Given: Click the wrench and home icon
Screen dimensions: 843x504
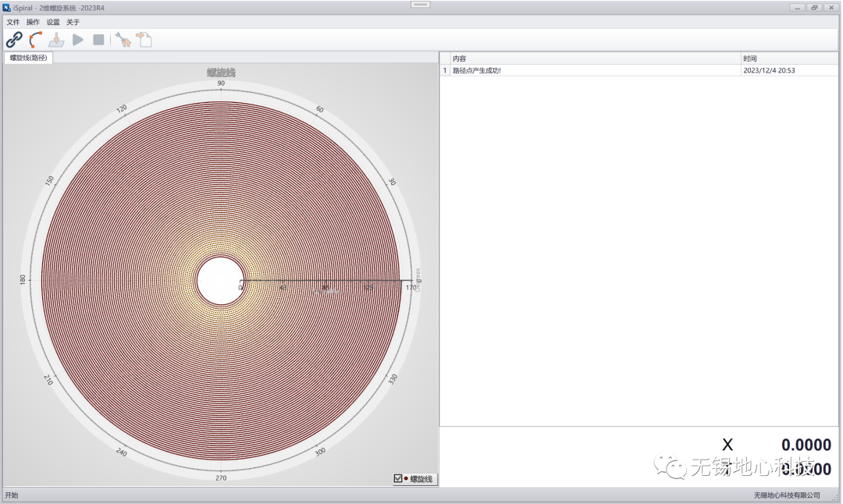Looking at the screenshot, I should (x=123, y=40).
